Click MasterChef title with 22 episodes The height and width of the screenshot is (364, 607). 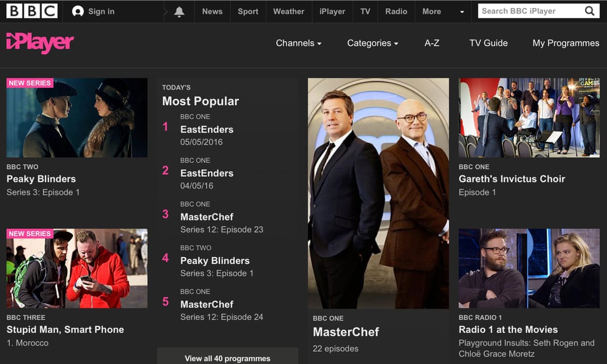pyautogui.click(x=346, y=332)
